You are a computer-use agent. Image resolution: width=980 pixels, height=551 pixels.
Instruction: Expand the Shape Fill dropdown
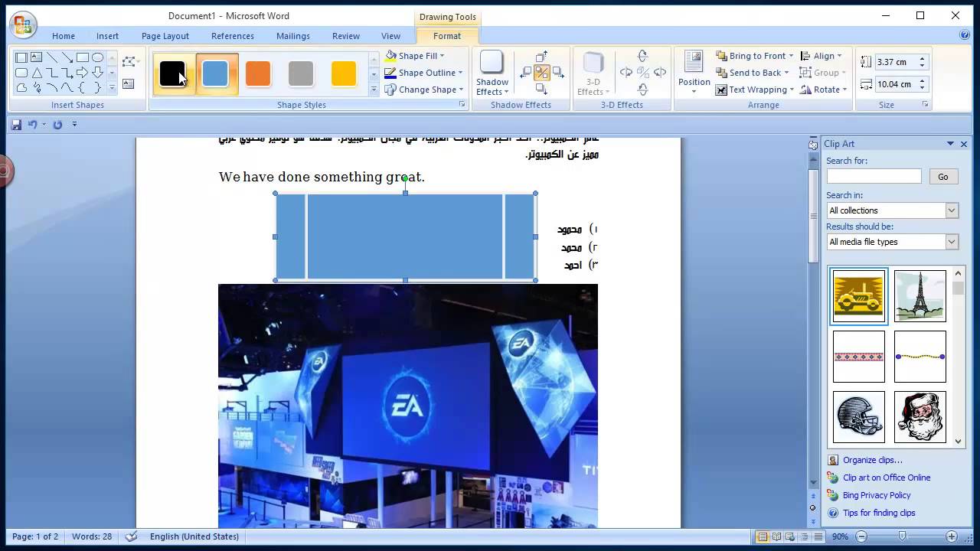tap(442, 56)
